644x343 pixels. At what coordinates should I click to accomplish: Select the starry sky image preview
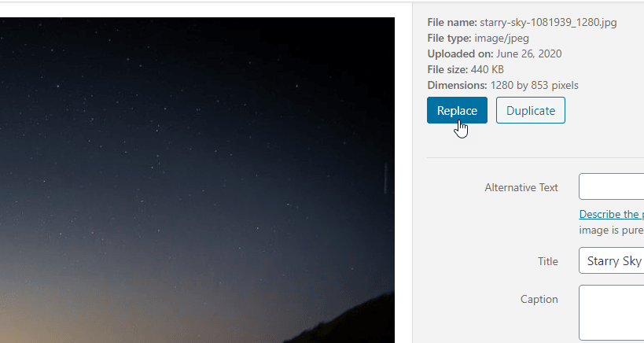click(x=197, y=180)
